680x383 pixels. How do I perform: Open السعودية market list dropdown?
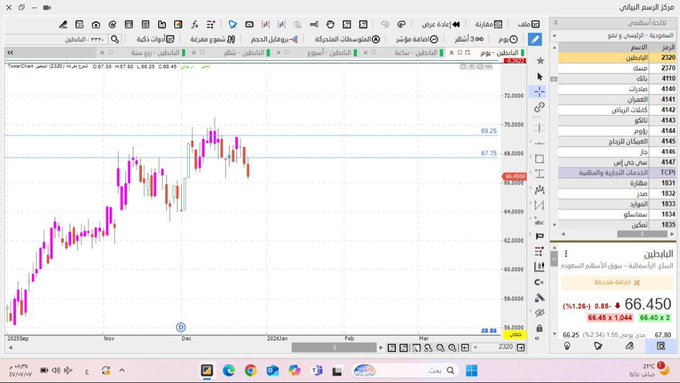coord(614,36)
